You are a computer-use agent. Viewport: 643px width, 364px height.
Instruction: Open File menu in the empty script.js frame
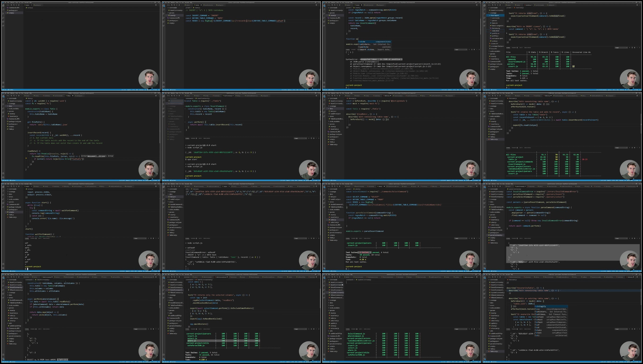tap(5, 3)
